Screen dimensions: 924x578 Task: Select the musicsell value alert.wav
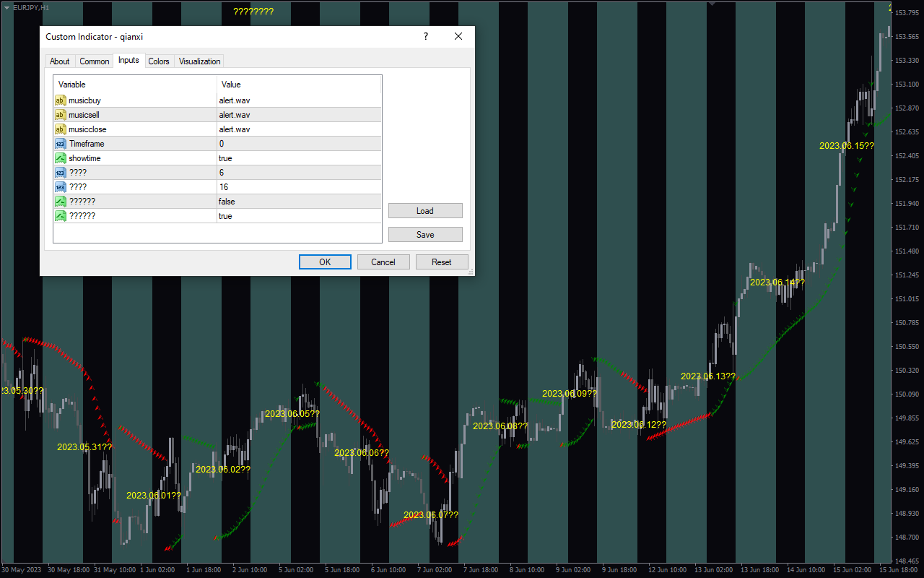(299, 115)
